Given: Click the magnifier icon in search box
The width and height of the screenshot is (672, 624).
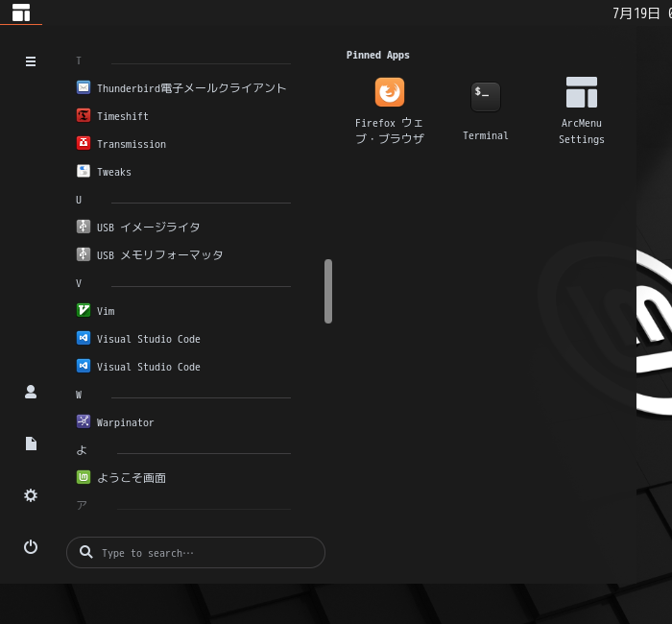Looking at the screenshot, I should coord(85,552).
